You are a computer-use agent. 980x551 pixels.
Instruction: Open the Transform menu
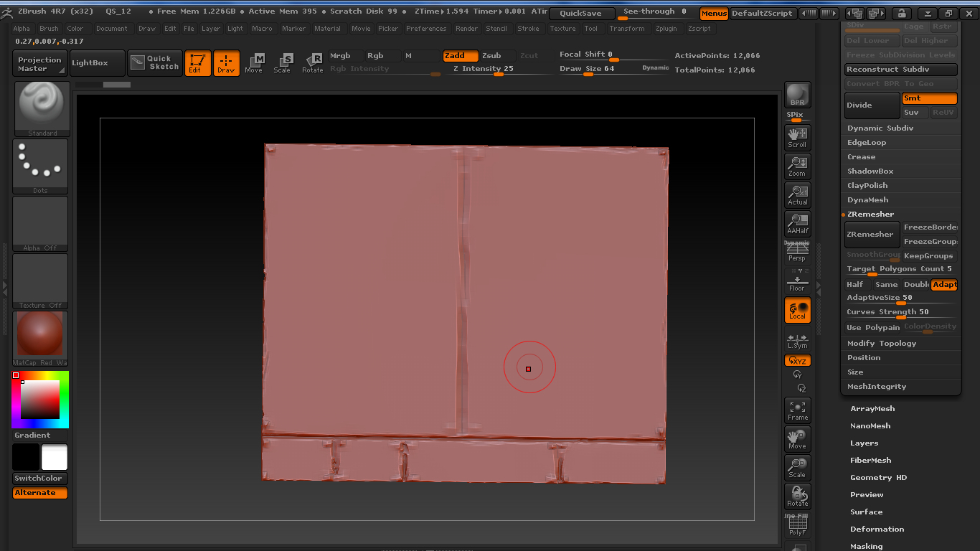click(627, 29)
